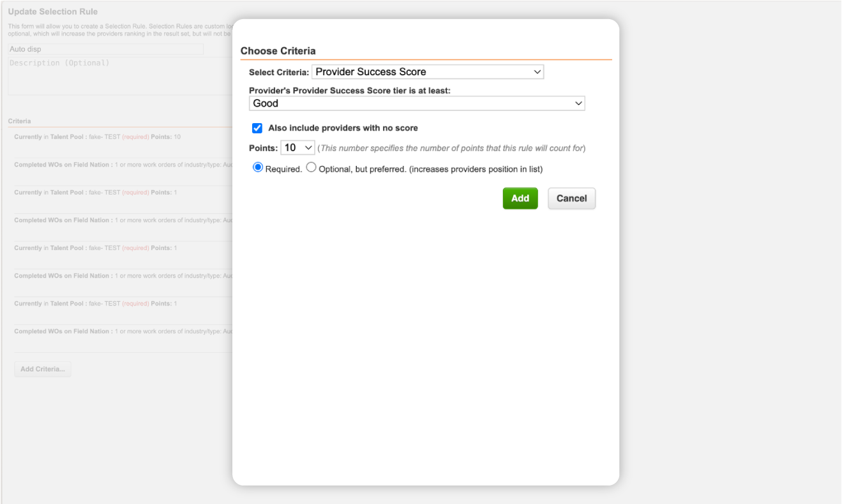Click the Choose Criteria dialog heading
Viewport: 842px width, 504px height.
coord(278,51)
